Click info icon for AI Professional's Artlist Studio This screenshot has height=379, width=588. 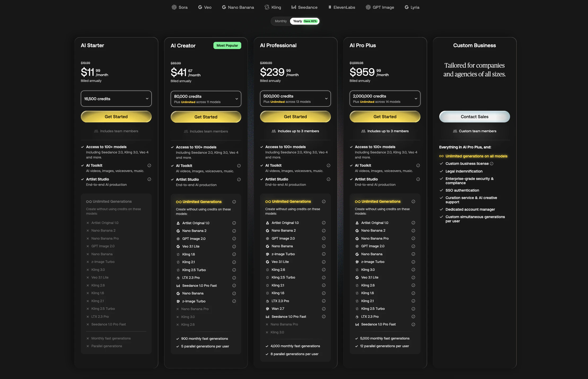click(x=328, y=179)
